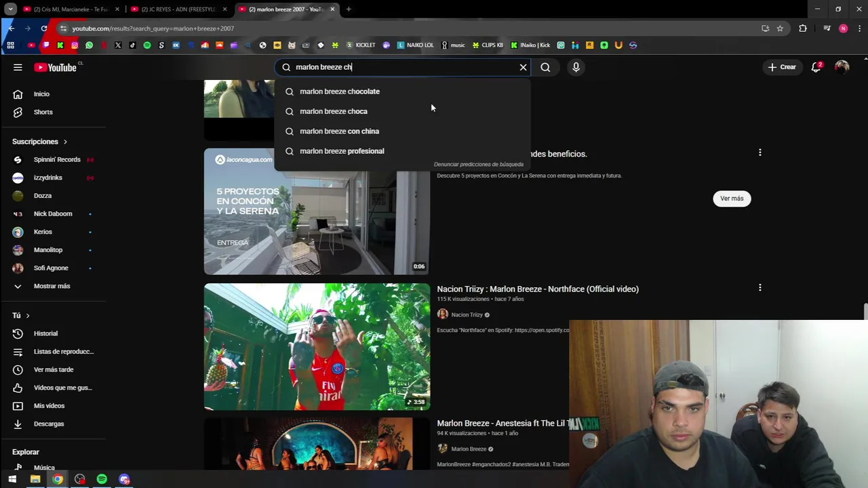Start voice search with the microphone

[576, 67]
